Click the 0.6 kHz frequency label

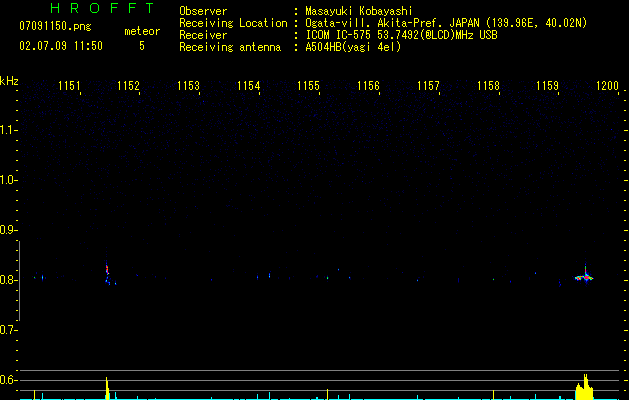(x=8, y=380)
